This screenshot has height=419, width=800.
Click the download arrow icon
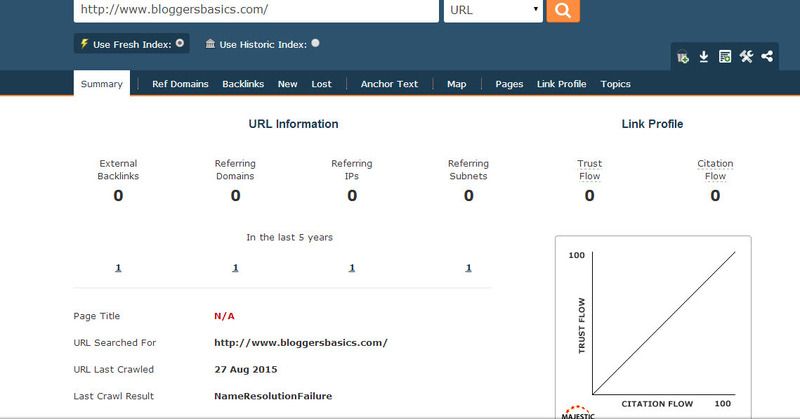[x=704, y=57]
